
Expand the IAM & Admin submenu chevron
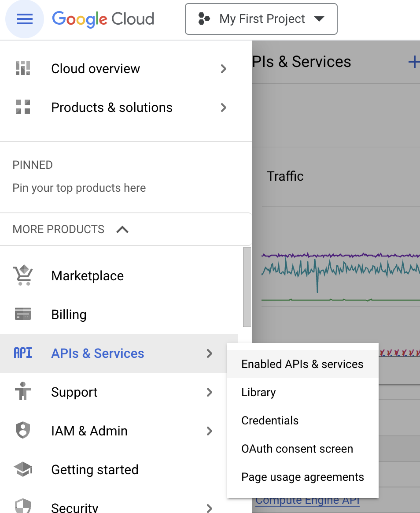210,431
